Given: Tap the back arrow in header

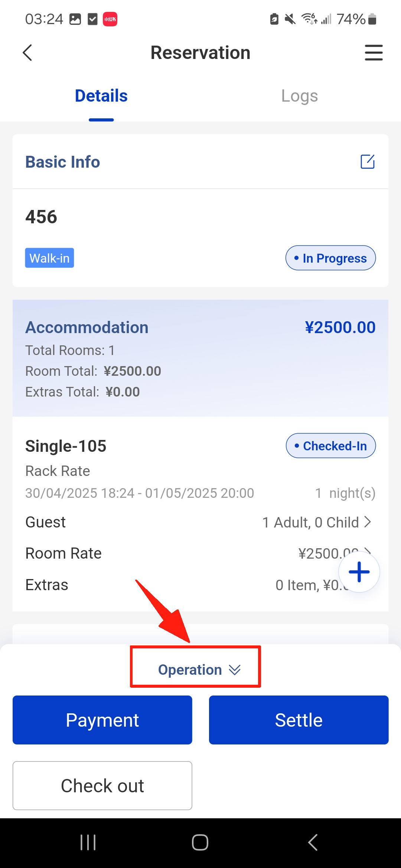Looking at the screenshot, I should tap(27, 53).
